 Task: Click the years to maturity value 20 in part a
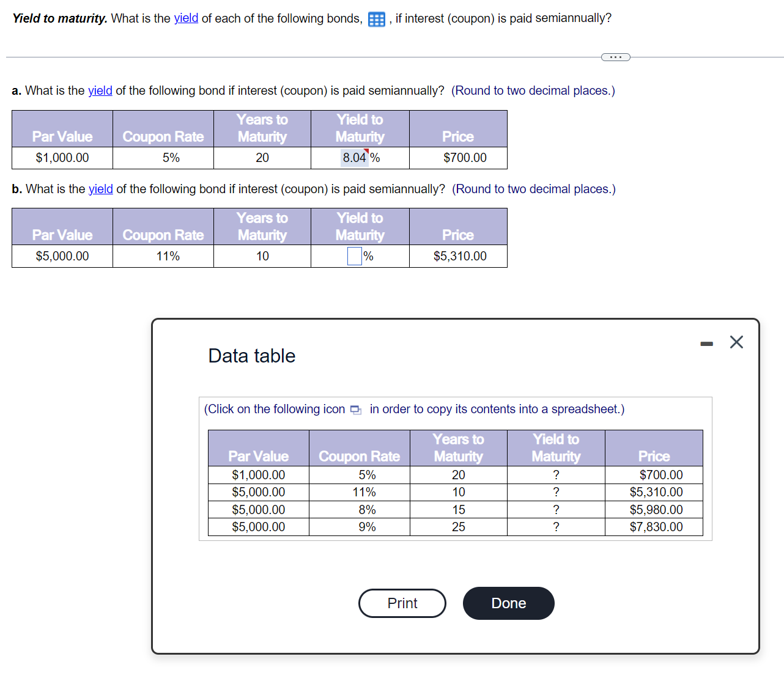(x=262, y=158)
